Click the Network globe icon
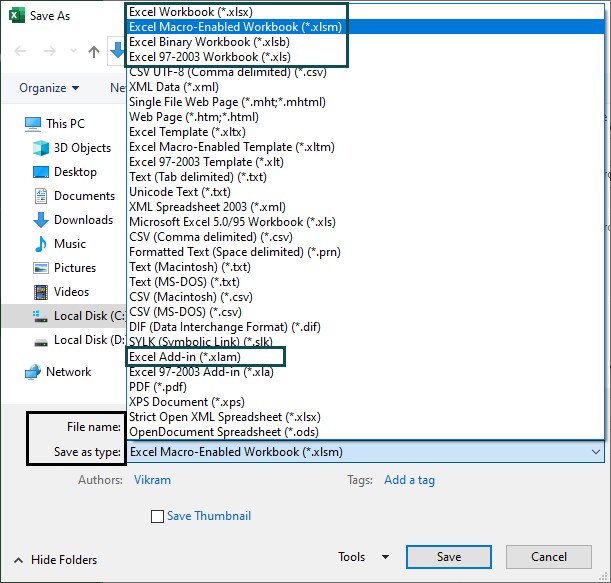611x583 pixels. (33, 372)
